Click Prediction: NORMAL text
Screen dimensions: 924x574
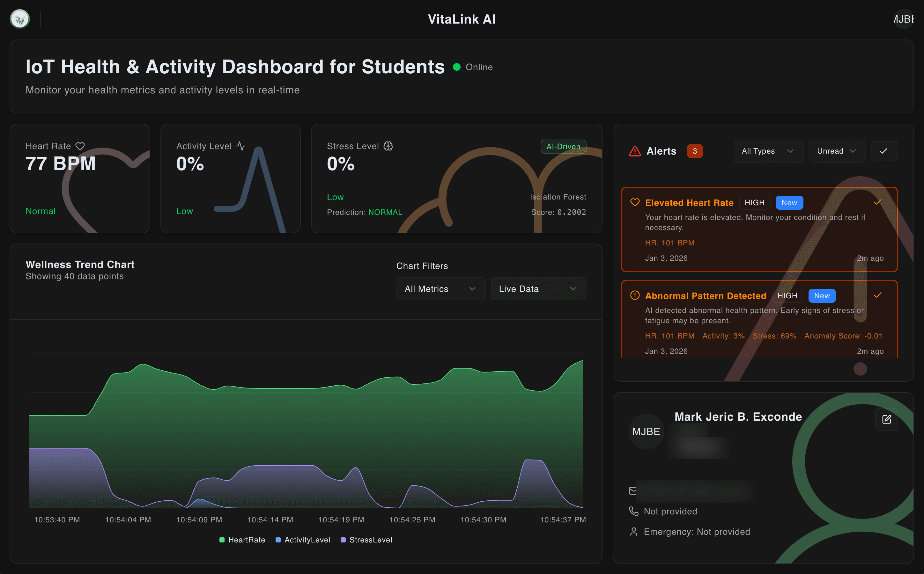[x=364, y=212]
